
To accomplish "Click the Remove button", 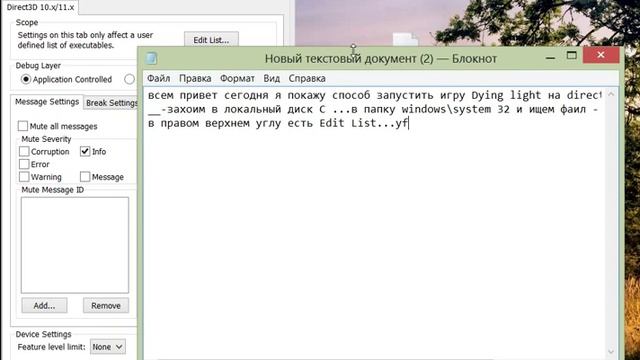I will [x=106, y=305].
